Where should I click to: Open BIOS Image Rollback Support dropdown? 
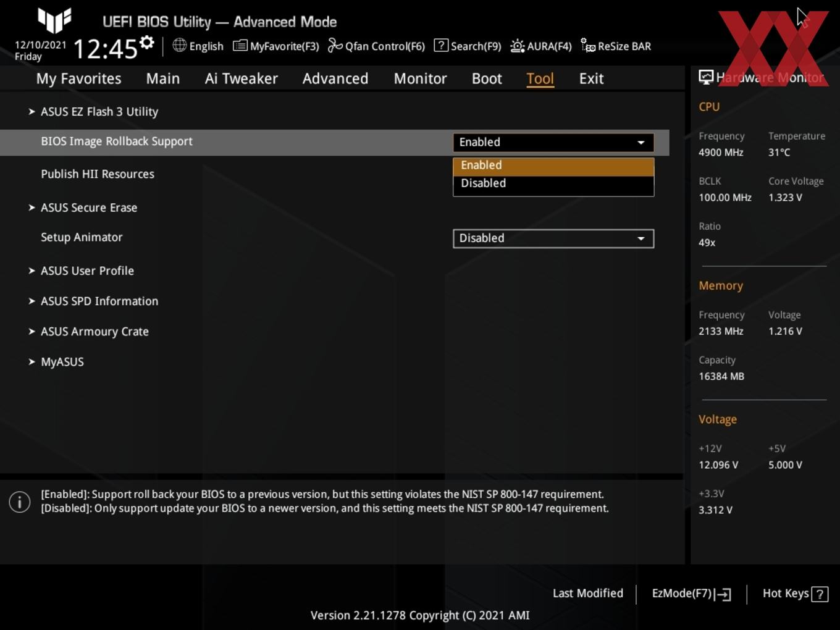click(553, 142)
